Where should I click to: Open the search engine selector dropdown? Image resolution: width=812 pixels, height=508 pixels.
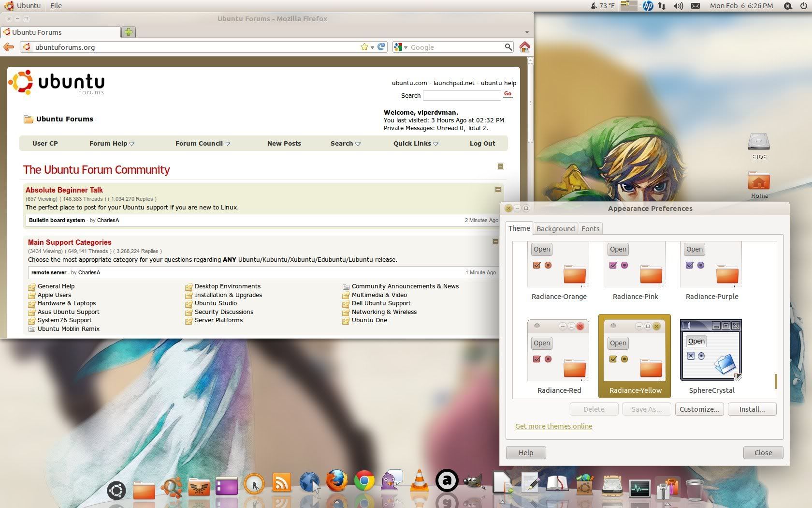point(401,47)
